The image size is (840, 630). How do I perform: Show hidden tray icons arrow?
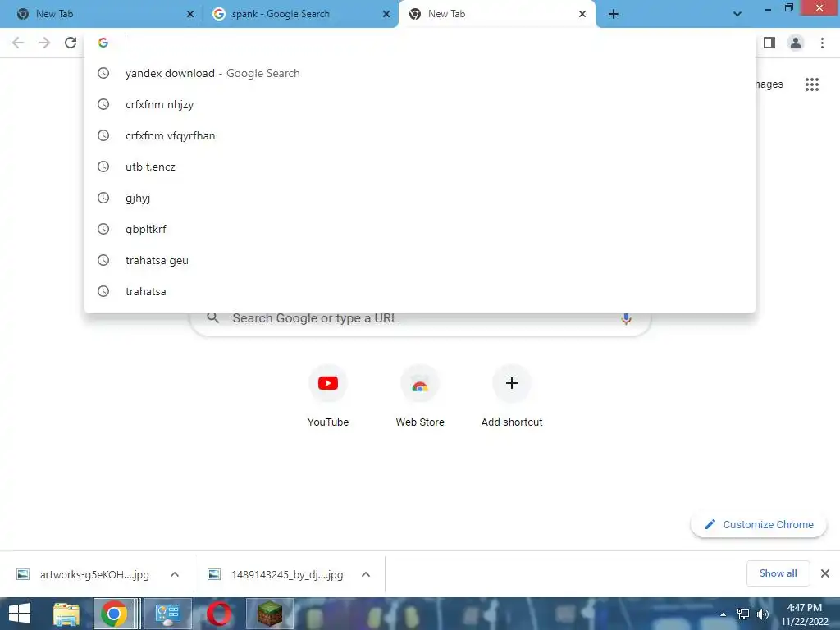[724, 614]
